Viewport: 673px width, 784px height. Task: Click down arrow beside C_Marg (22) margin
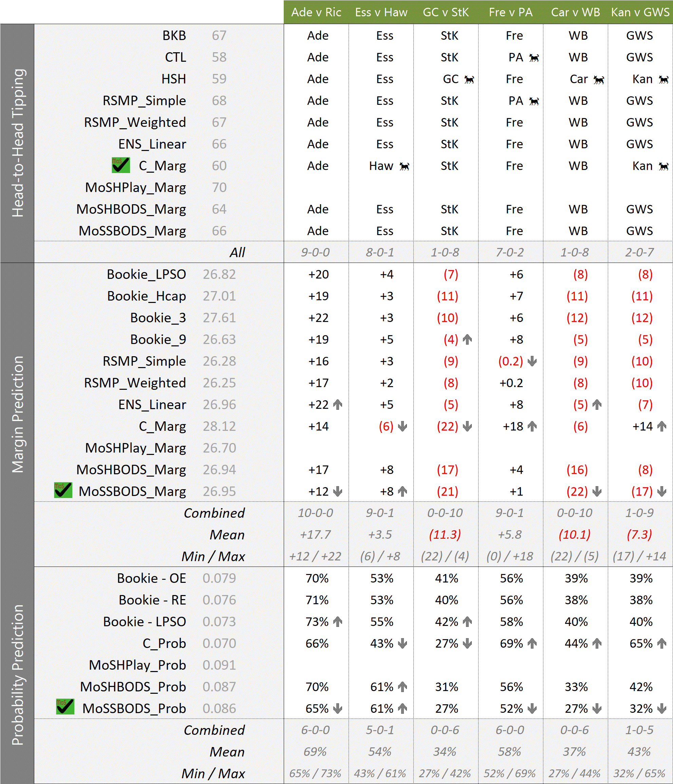tap(467, 426)
